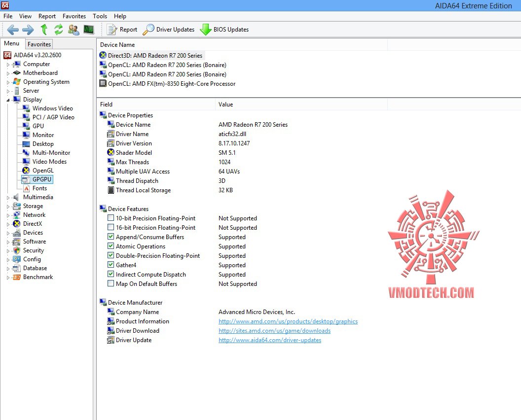The height and width of the screenshot is (420, 521).
Task: Select the Server tree icon
Action: click(17, 91)
